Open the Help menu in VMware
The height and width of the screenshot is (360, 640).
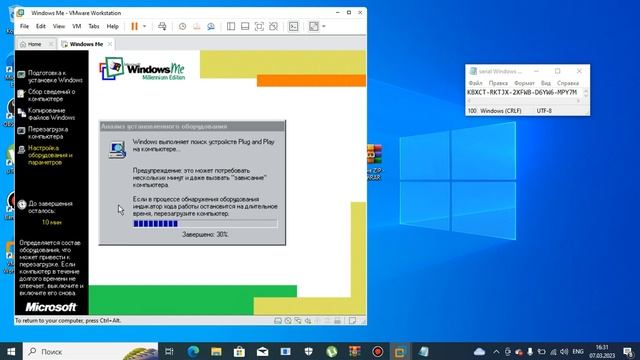[112, 27]
